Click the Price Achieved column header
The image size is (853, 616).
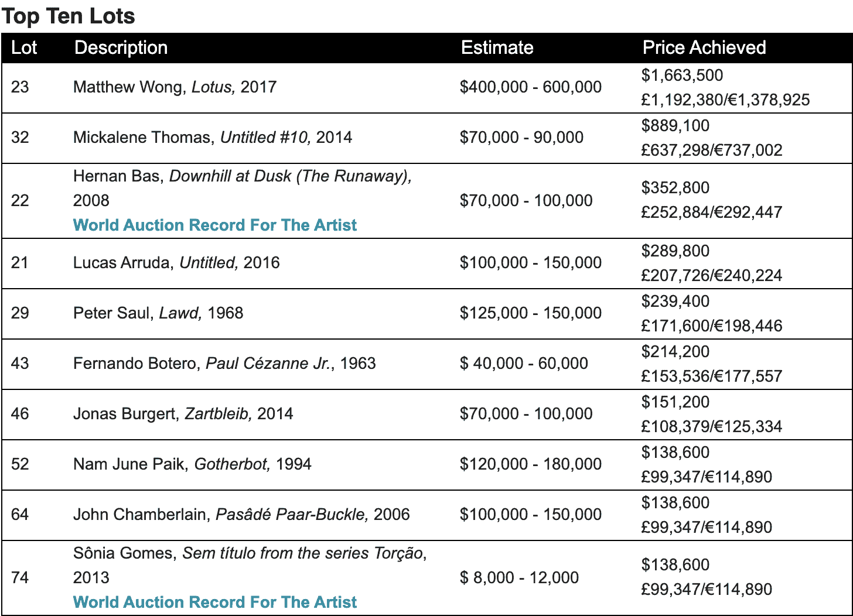(704, 47)
